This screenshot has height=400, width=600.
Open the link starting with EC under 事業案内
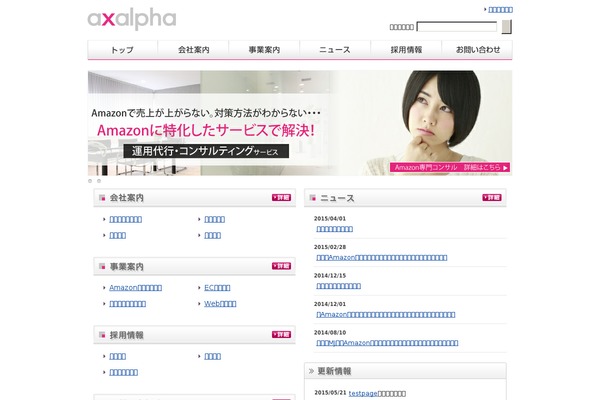tap(217, 287)
